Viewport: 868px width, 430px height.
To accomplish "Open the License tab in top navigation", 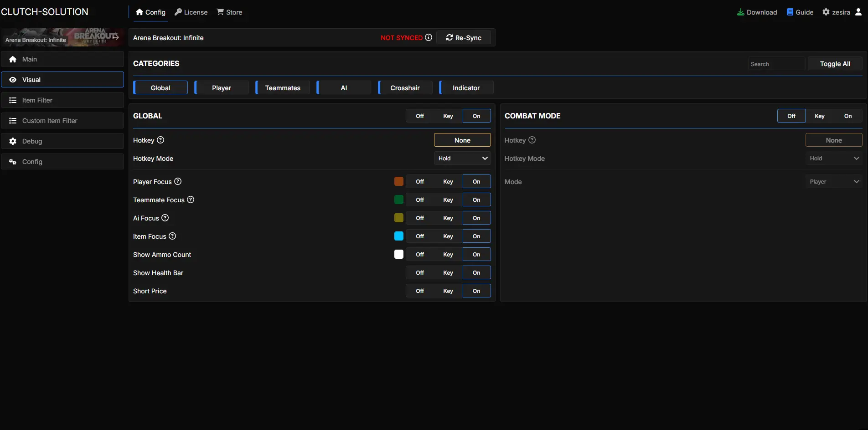I will click(191, 12).
